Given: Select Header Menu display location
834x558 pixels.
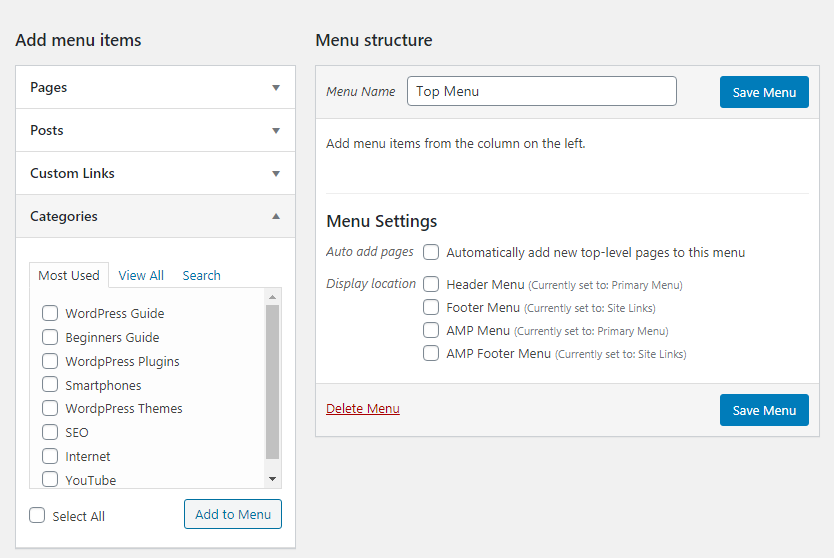Looking at the screenshot, I should [x=431, y=284].
